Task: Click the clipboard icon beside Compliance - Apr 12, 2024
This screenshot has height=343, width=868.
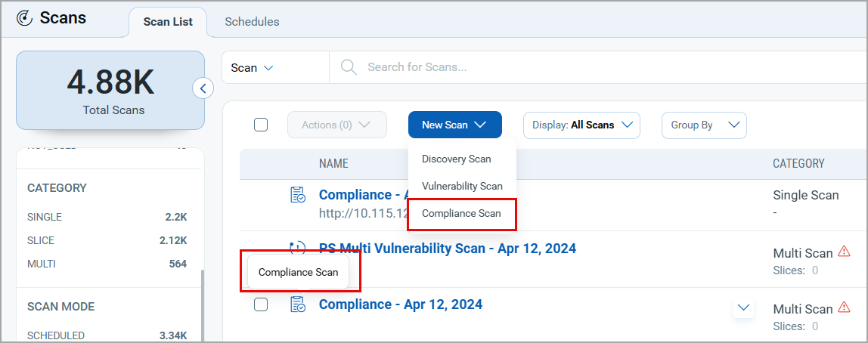Action: click(298, 304)
